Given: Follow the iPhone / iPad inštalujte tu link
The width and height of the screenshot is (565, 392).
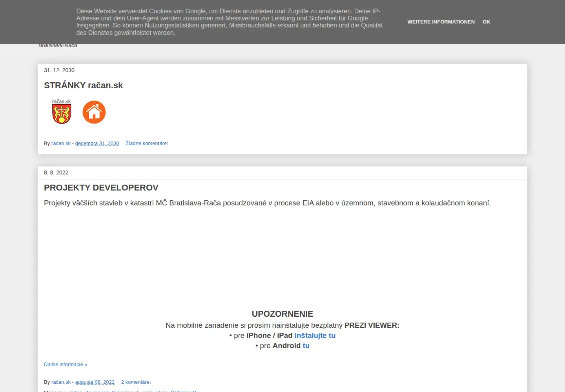Looking at the screenshot, I should [x=315, y=336].
